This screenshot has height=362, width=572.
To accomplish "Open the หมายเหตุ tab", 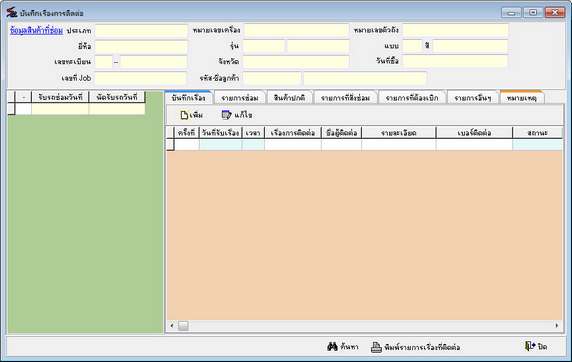I will click(522, 98).
